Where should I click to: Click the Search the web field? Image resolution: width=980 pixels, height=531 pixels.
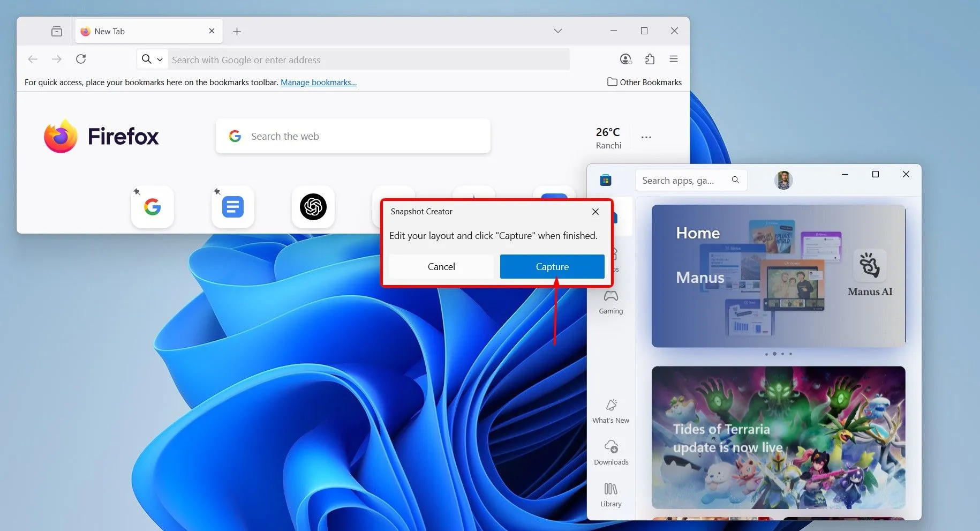(353, 136)
